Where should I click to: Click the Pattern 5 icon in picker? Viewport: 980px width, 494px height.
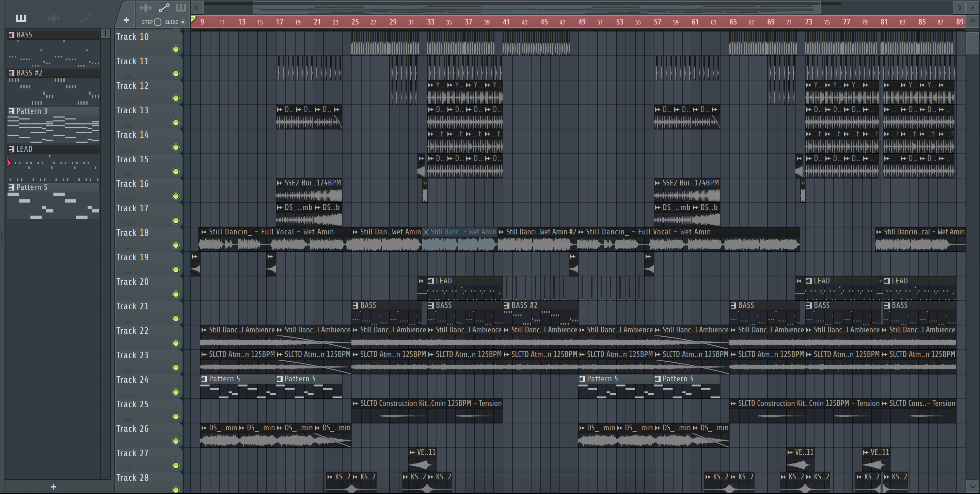12,187
